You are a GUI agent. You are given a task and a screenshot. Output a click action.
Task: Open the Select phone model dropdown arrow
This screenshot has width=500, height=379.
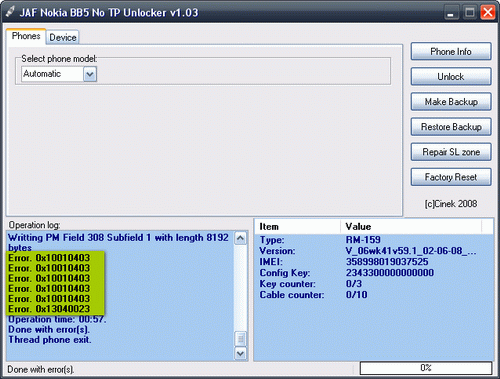(x=90, y=74)
